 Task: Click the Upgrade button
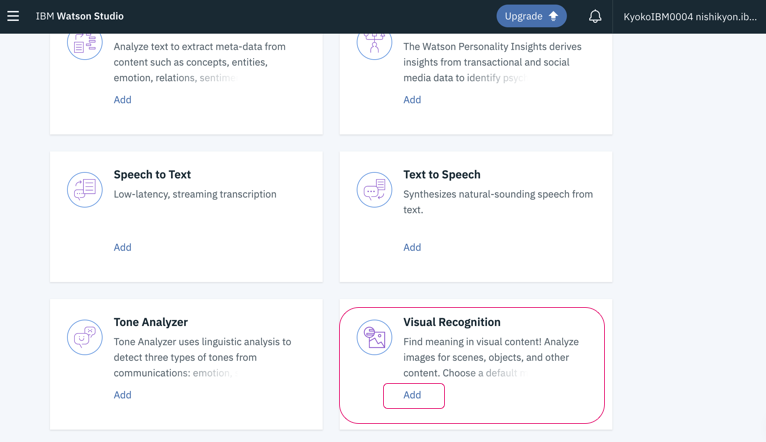point(531,16)
